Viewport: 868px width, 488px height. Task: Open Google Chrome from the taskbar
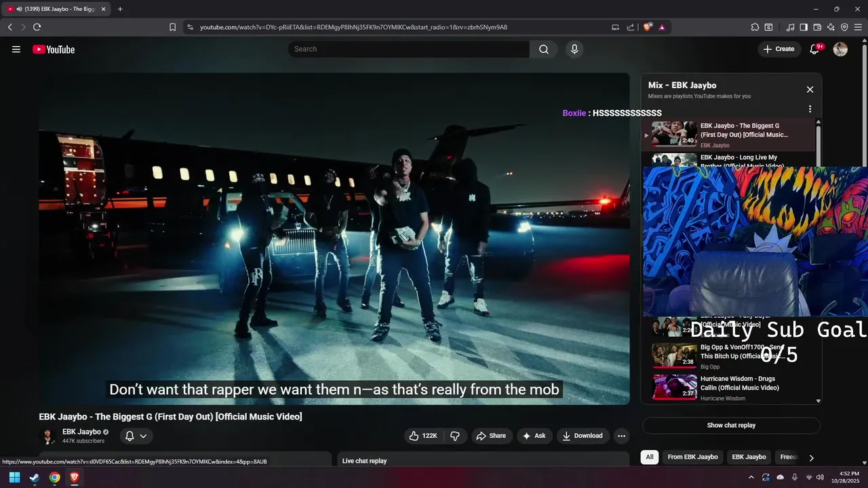click(54, 477)
